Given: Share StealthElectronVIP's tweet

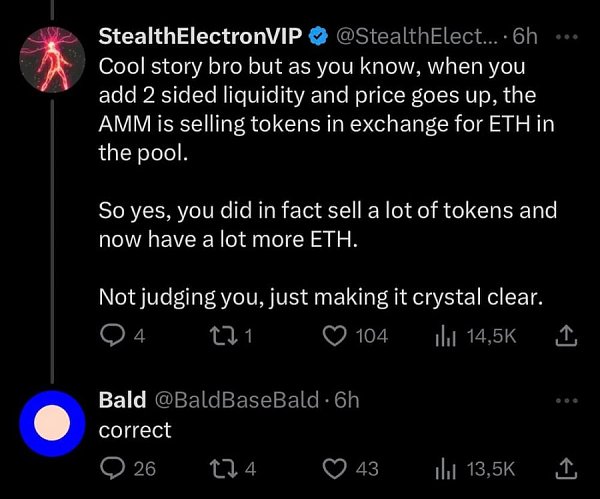Looking at the screenshot, I should pyautogui.click(x=565, y=336).
